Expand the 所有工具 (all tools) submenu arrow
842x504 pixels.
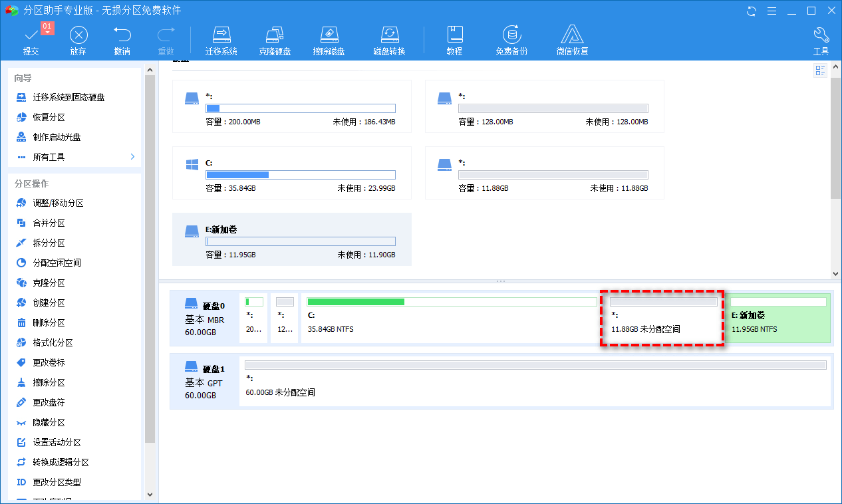132,157
